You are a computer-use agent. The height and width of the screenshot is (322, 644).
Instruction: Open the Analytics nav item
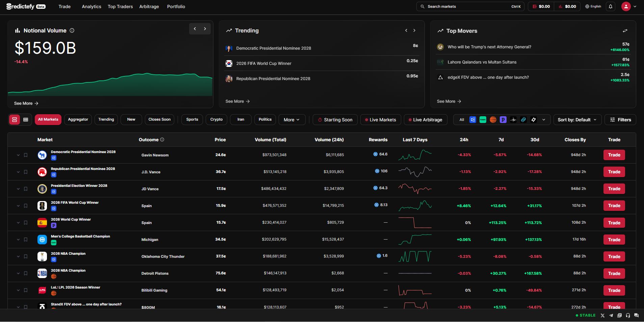(92, 6)
